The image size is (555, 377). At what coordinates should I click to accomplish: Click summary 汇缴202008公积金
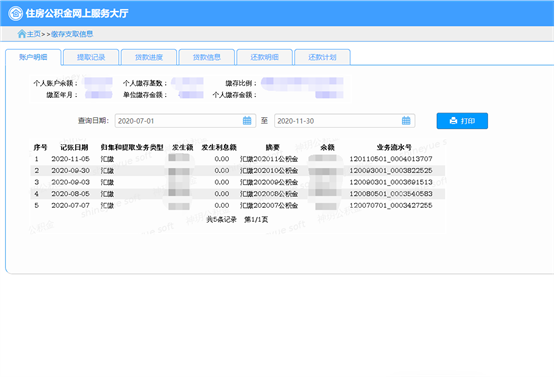tap(269, 194)
